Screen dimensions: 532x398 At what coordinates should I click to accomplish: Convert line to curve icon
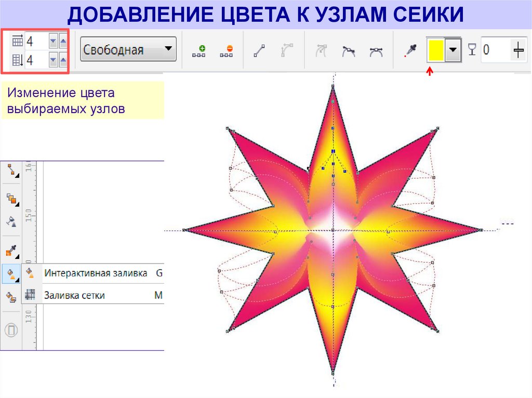[x=287, y=50]
